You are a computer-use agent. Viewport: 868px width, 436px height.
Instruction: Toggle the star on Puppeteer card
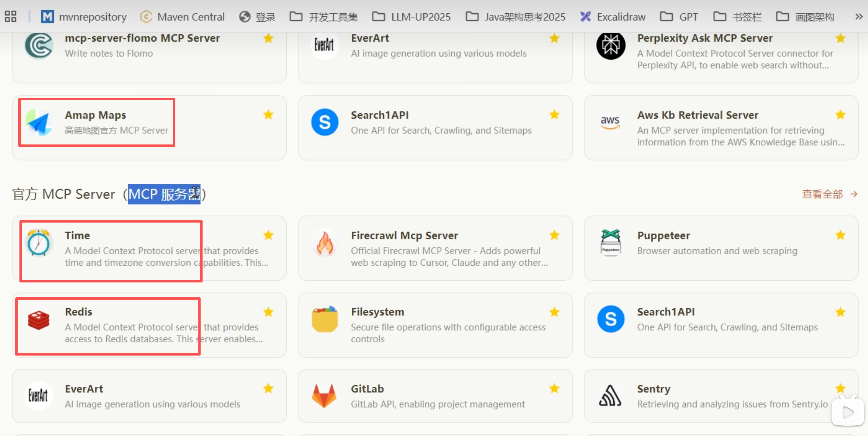[x=840, y=235]
